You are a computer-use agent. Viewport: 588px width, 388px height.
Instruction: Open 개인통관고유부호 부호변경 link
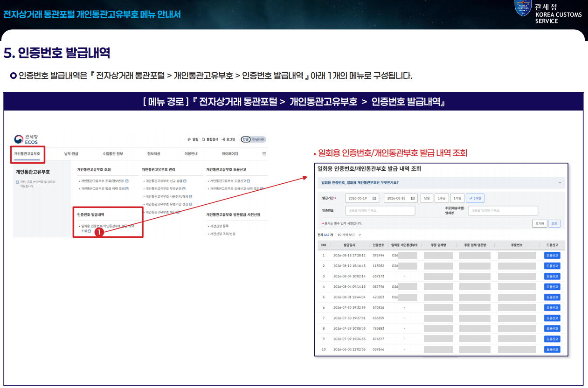[163, 188]
